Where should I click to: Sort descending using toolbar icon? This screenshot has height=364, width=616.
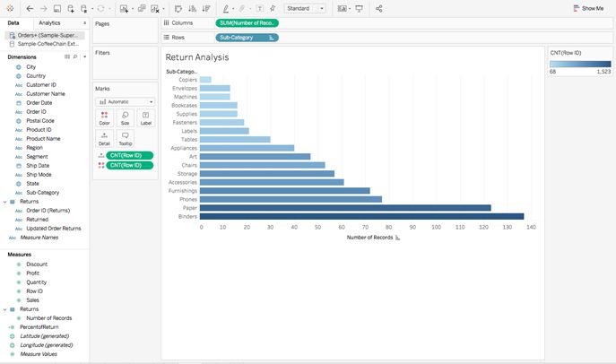pyautogui.click(x=206, y=8)
